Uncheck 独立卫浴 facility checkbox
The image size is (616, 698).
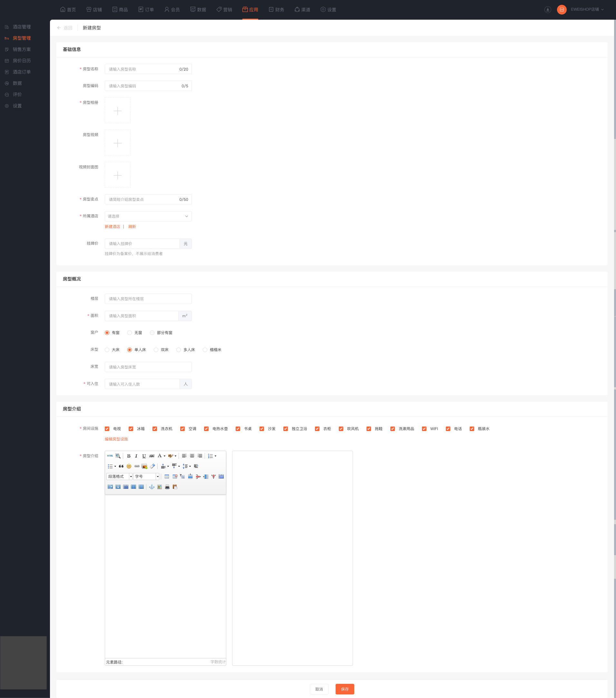[x=286, y=429]
